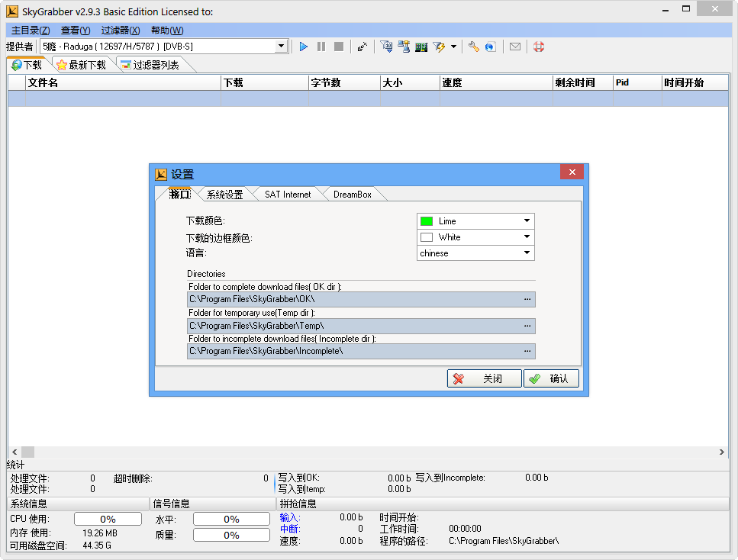Click the 水平 signal level bar
Viewport: 738px width, 560px height.
point(231,519)
